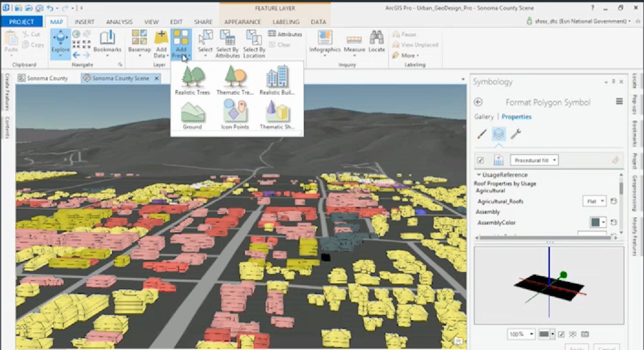Open the Basemap gallery
Image resolution: width=644 pixels, height=350 pixels.
(139, 43)
